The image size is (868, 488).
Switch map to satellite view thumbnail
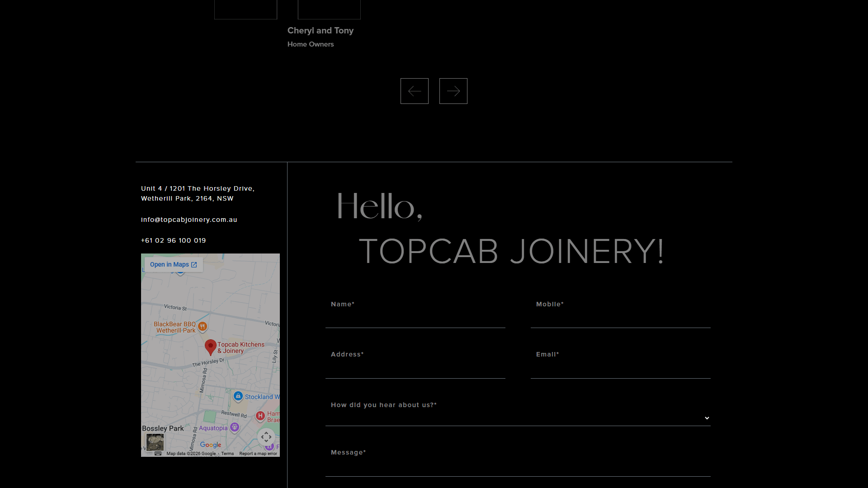(x=155, y=442)
